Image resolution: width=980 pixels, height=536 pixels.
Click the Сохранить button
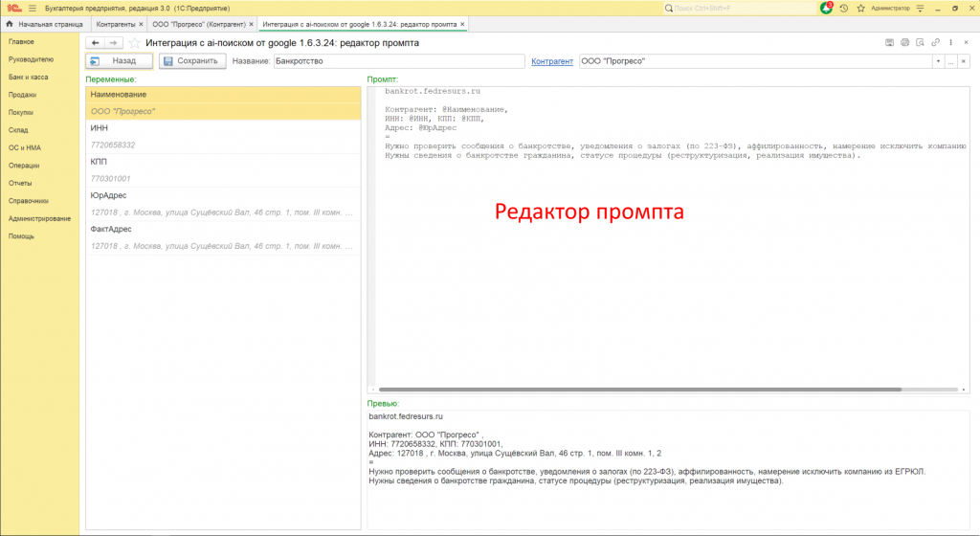point(192,61)
